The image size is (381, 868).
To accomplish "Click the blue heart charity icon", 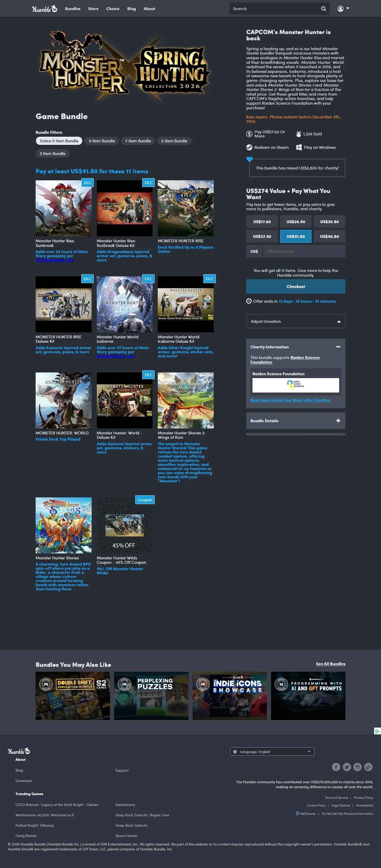I will point(249,159).
